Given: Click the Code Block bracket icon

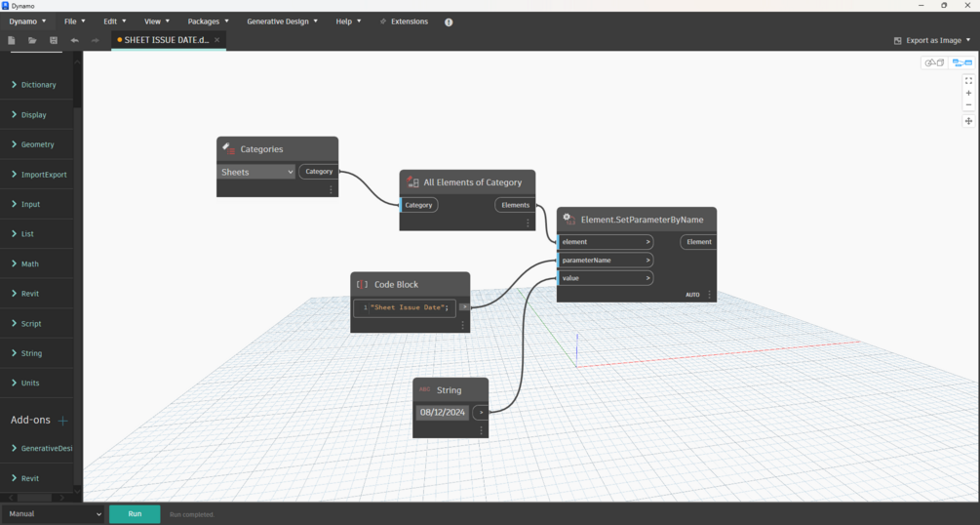Looking at the screenshot, I should [x=362, y=284].
